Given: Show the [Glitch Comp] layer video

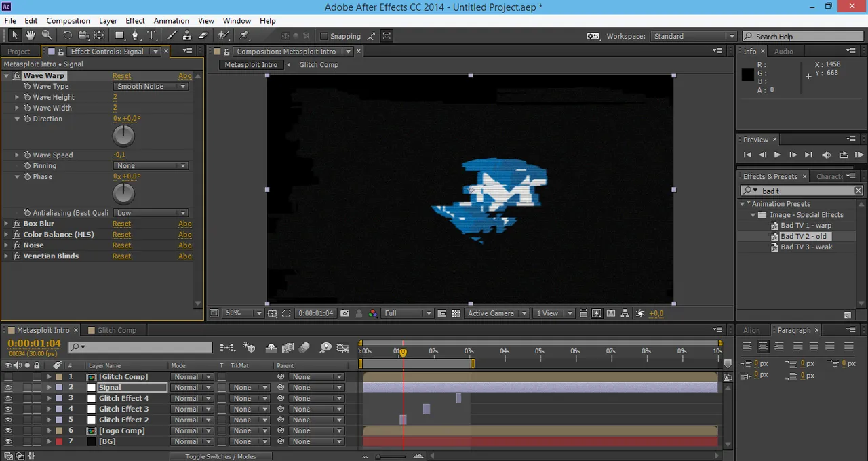Looking at the screenshot, I should (x=8, y=377).
